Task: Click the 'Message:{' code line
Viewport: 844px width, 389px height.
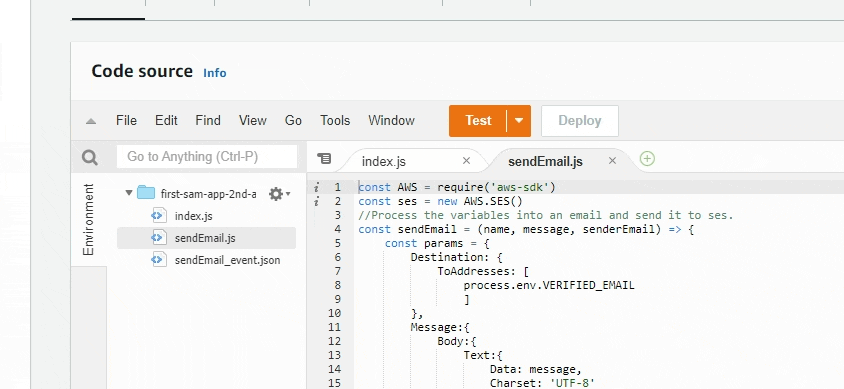Action: click(440, 327)
